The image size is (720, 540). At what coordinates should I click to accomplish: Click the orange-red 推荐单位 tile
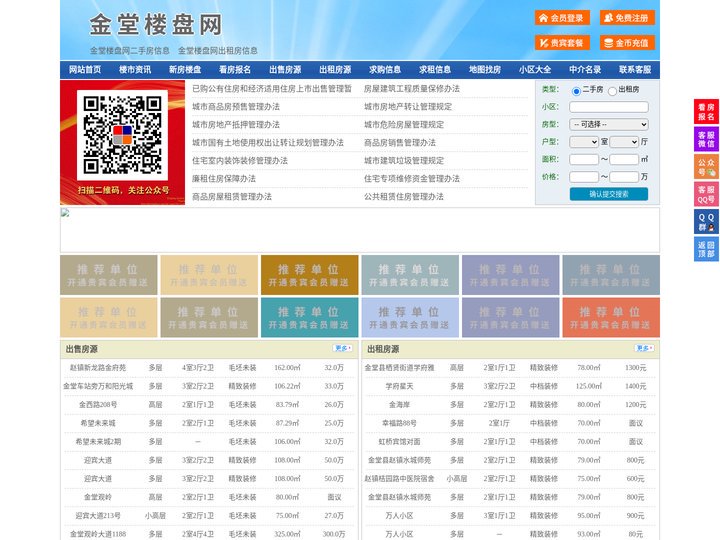611,318
